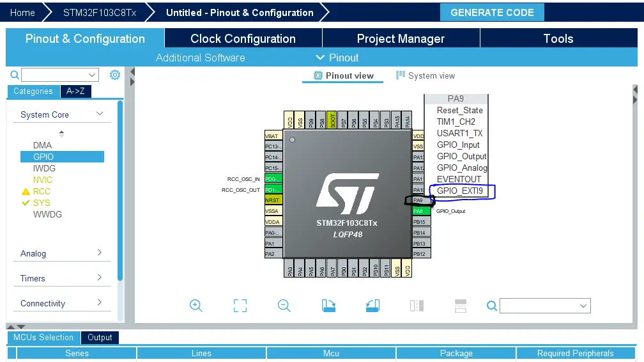Select RCC in System Core
Screen dimensions: 644x362
tap(42, 191)
